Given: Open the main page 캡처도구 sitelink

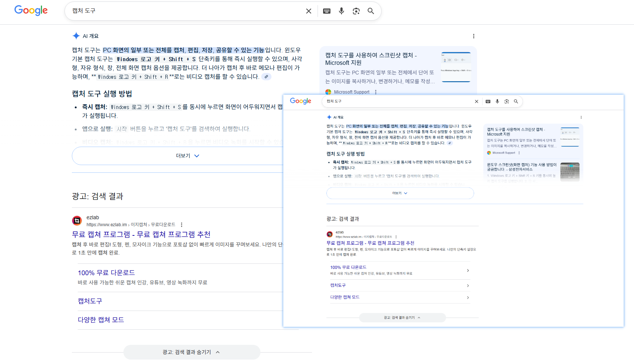Looking at the screenshot, I should point(90,301).
